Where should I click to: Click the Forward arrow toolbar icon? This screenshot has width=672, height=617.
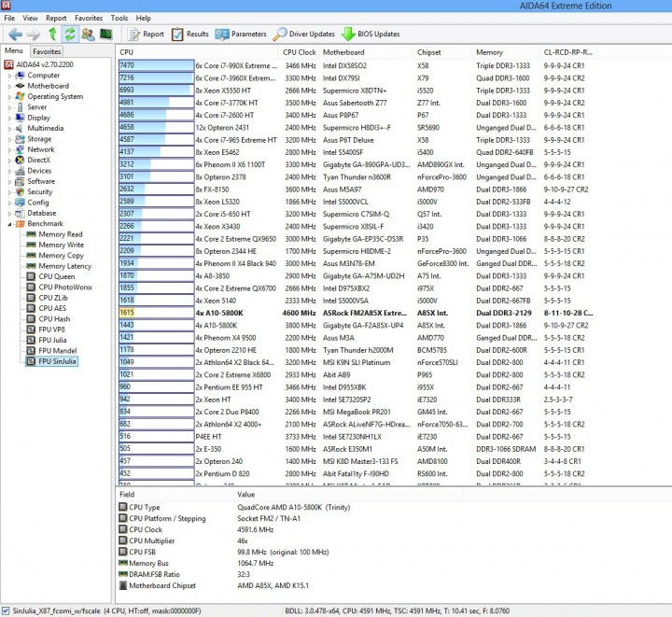(x=33, y=35)
